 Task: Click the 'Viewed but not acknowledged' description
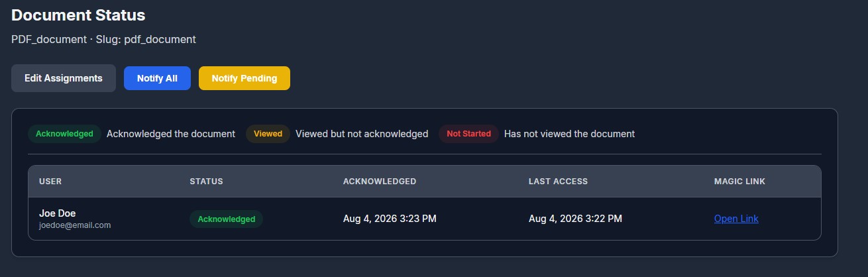click(x=362, y=134)
